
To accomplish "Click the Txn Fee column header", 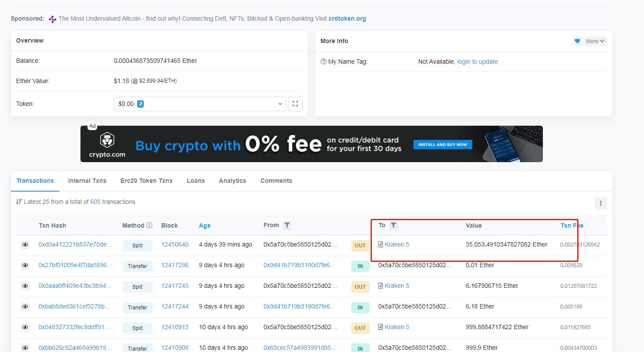I will [572, 225].
